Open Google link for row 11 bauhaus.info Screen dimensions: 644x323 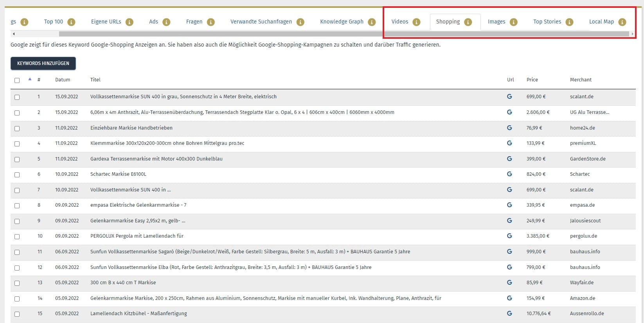(x=509, y=251)
